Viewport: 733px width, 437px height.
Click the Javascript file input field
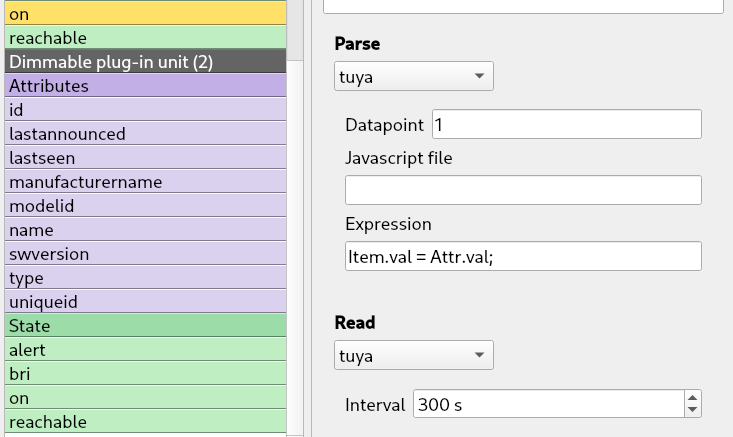(523, 190)
